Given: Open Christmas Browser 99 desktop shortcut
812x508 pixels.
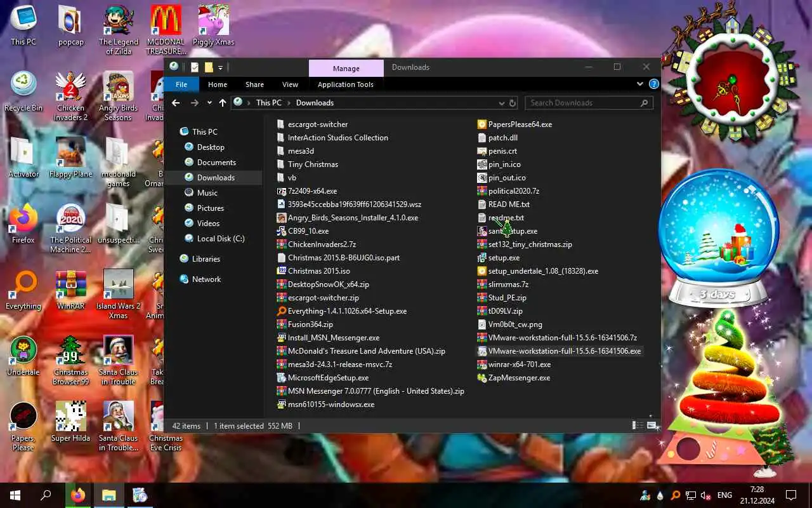Looking at the screenshot, I should pyautogui.click(x=71, y=360).
